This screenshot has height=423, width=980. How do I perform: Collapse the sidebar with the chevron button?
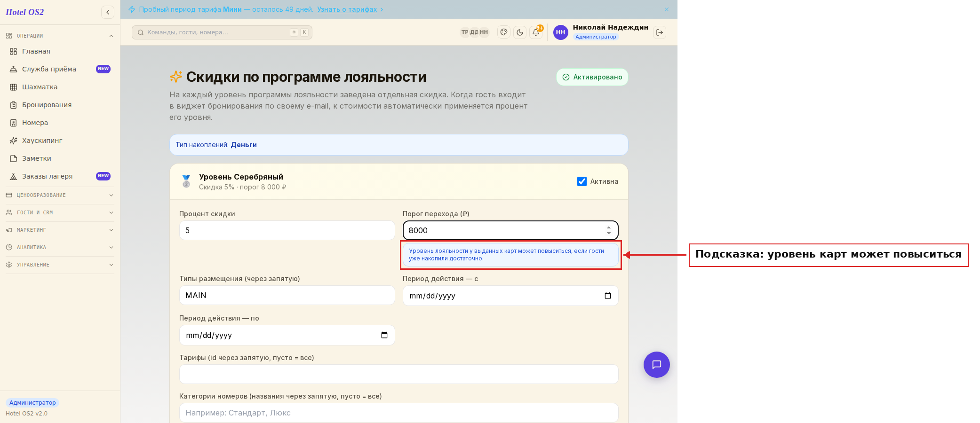pyautogui.click(x=108, y=12)
